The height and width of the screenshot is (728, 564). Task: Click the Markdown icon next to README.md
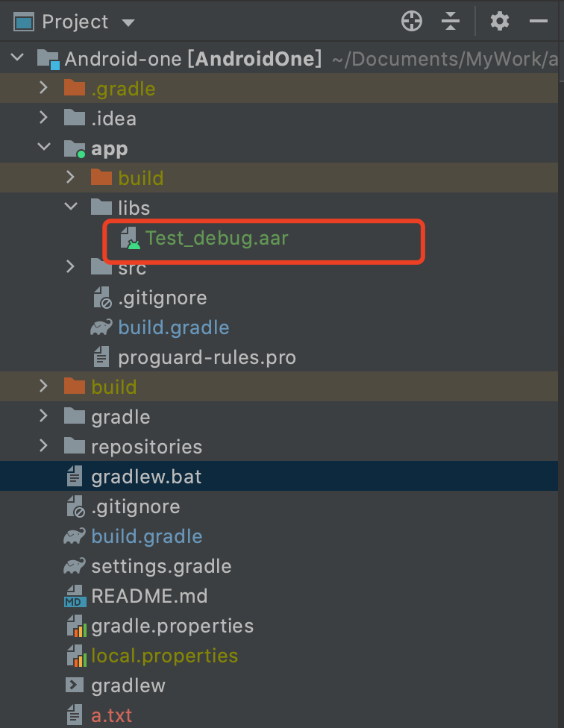click(75, 596)
